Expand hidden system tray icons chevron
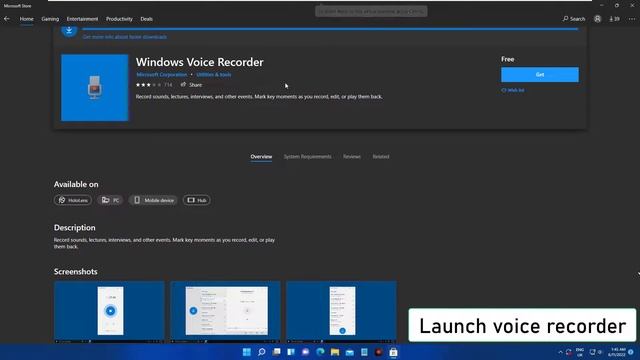 (560, 352)
